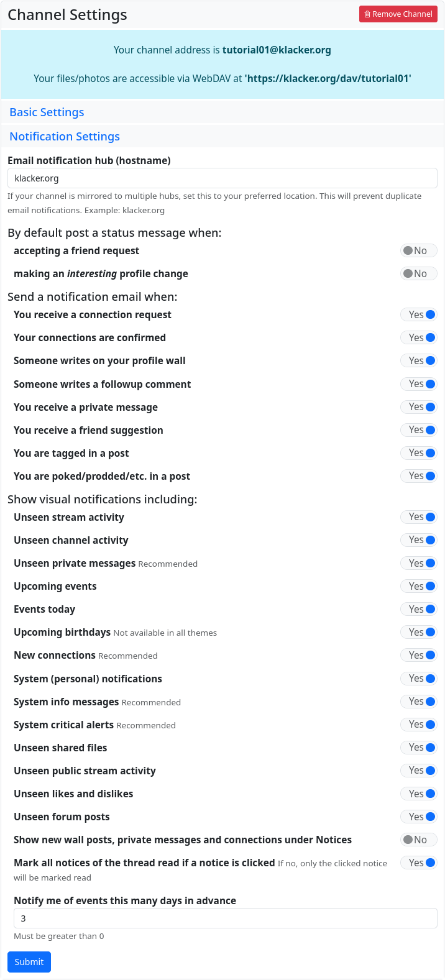The height and width of the screenshot is (980, 445).
Task: Toggle the Upcoming birthdays notification switch
Action: (x=418, y=633)
